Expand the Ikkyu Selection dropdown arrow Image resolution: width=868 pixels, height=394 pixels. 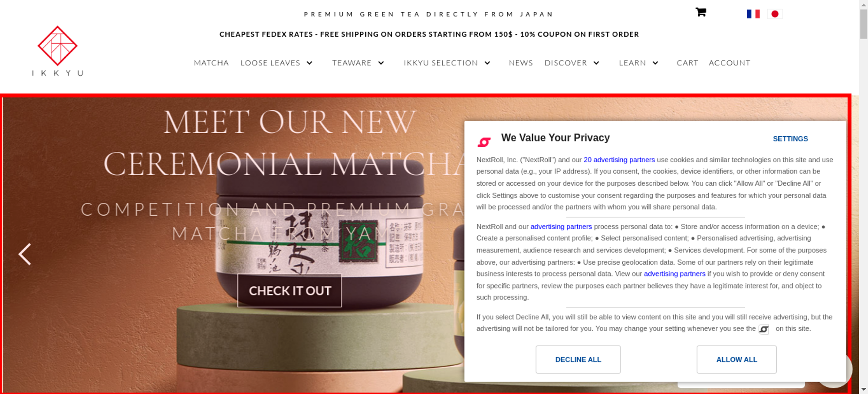487,63
